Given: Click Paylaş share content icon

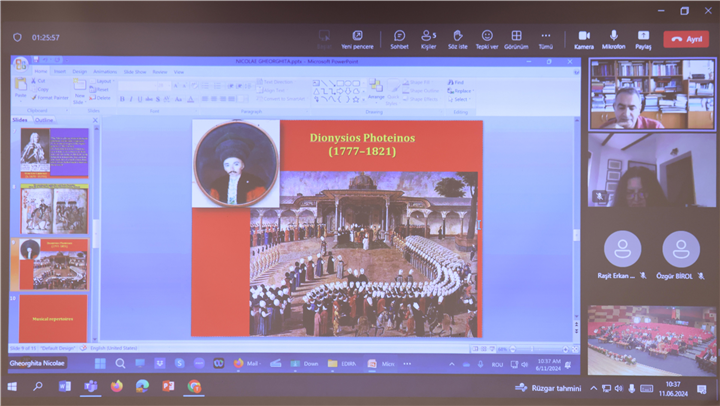Looking at the screenshot, I should point(643,39).
